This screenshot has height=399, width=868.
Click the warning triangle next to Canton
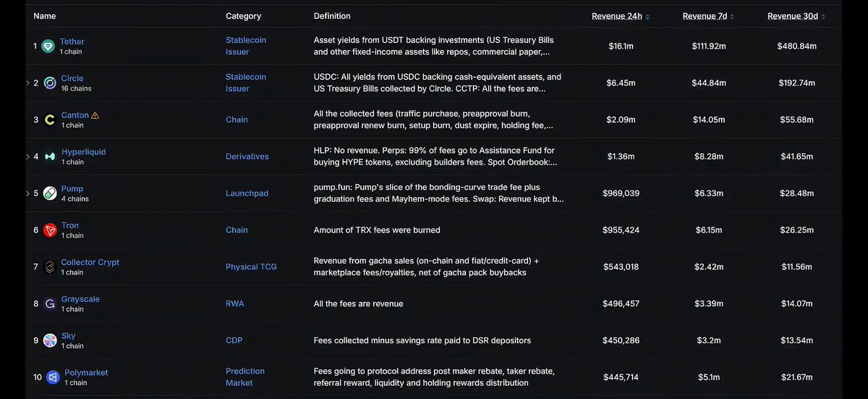click(95, 115)
